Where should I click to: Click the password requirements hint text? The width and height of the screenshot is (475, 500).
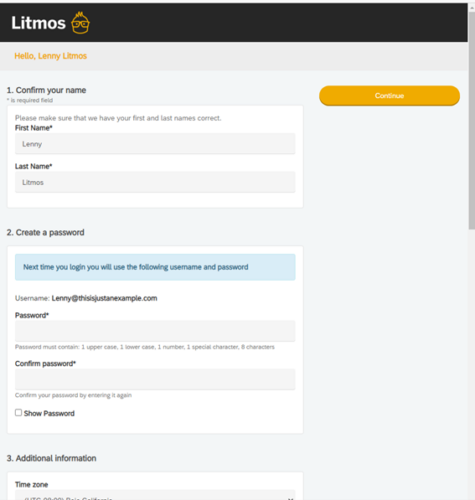145,347
